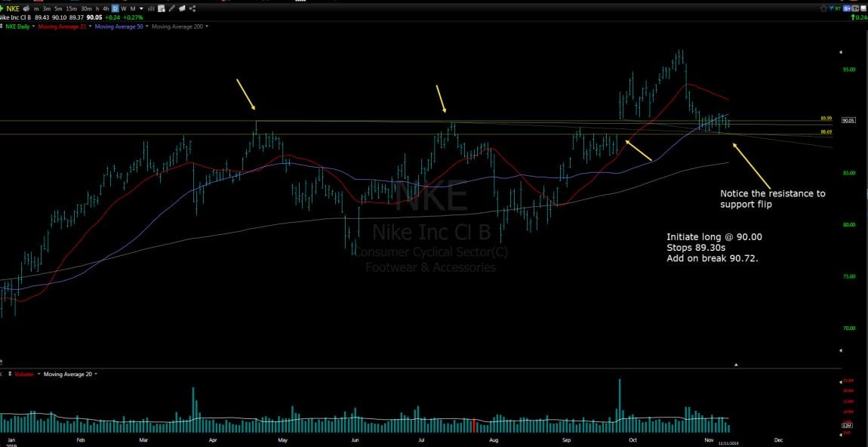Viewport: 868px width, 447px height.
Task: Switch to the 3m timeframe
Action: (x=47, y=9)
